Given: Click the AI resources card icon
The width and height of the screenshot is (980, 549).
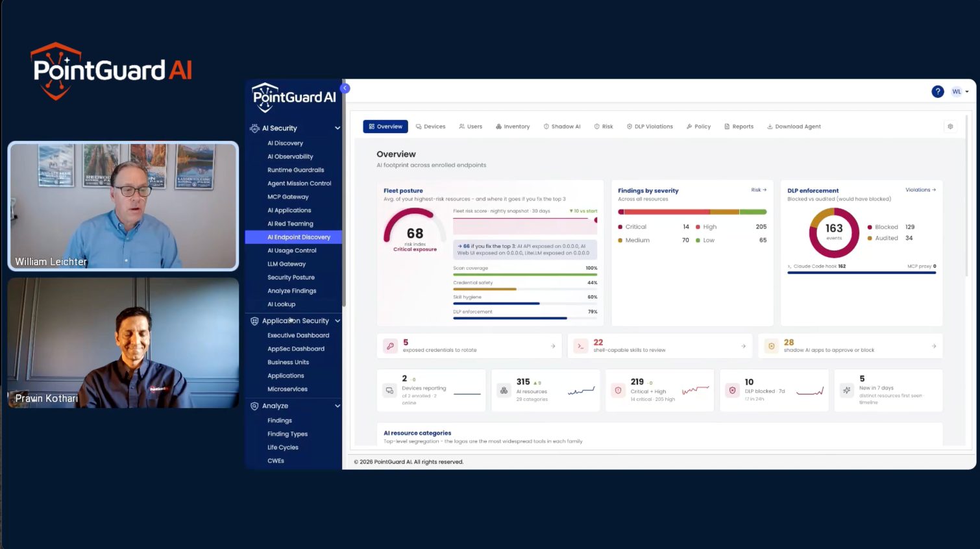Looking at the screenshot, I should coord(504,391).
